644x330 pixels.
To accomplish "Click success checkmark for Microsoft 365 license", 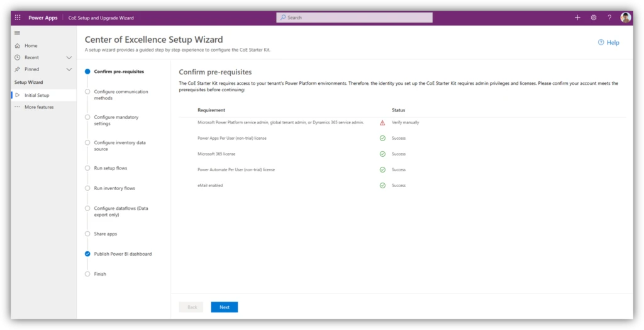I will (382, 154).
